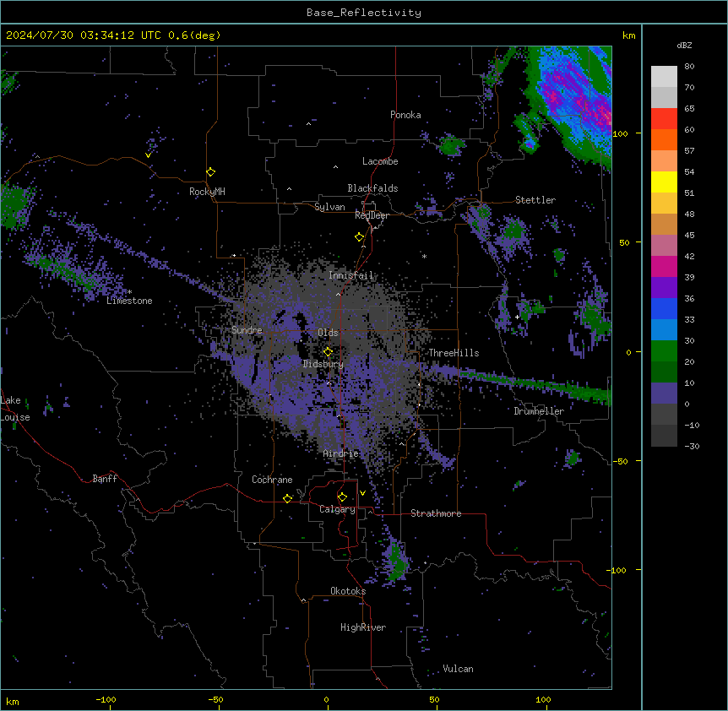Click the Cochrane label
Image resolution: width=728 pixels, height=711 pixels.
pyautogui.click(x=272, y=480)
